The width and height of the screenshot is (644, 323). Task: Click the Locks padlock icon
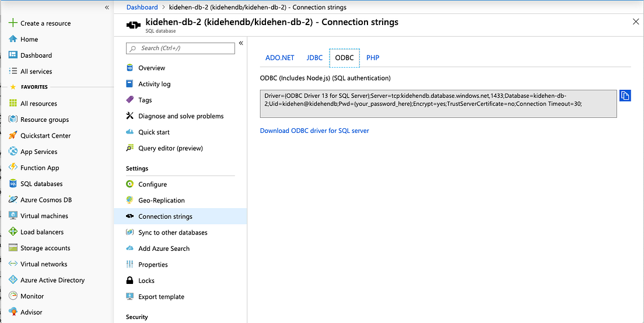129,280
